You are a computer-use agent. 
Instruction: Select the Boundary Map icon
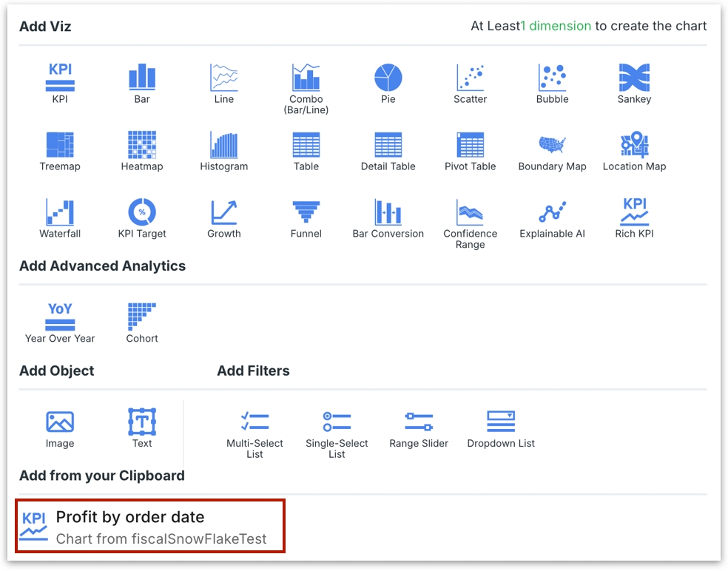pos(552,145)
